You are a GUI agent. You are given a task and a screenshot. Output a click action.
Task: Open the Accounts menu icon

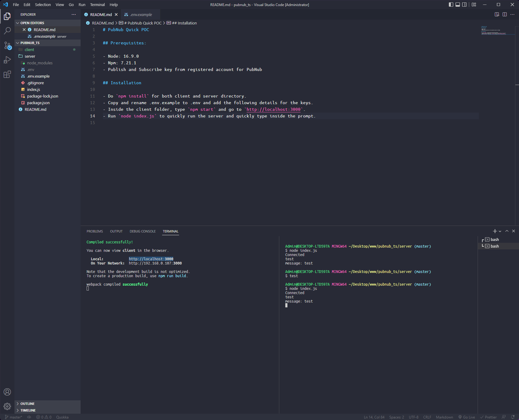(7, 392)
